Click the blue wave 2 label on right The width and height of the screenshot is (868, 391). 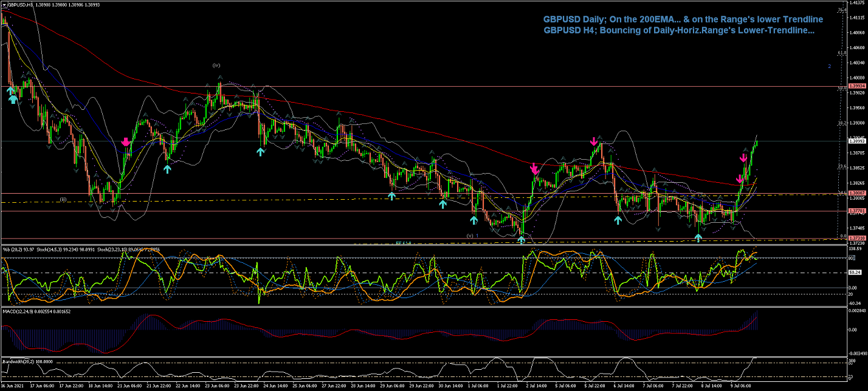point(829,66)
